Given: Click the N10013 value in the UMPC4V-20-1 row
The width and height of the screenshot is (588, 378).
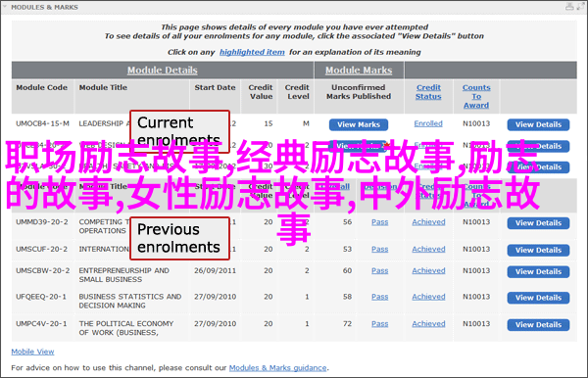Looking at the screenshot, I should coord(476,324).
